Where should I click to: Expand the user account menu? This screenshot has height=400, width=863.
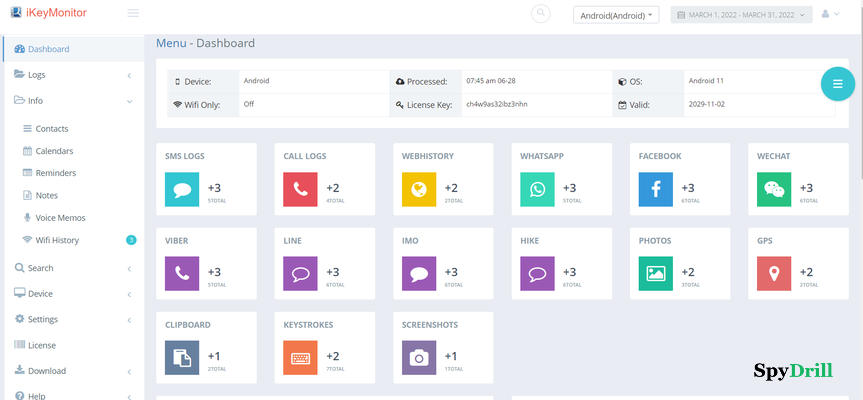coord(830,14)
